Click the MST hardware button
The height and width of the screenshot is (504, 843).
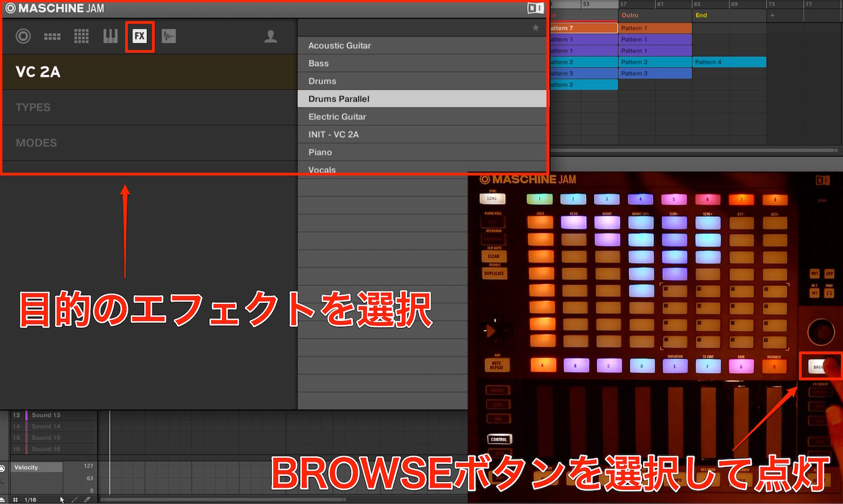click(815, 274)
